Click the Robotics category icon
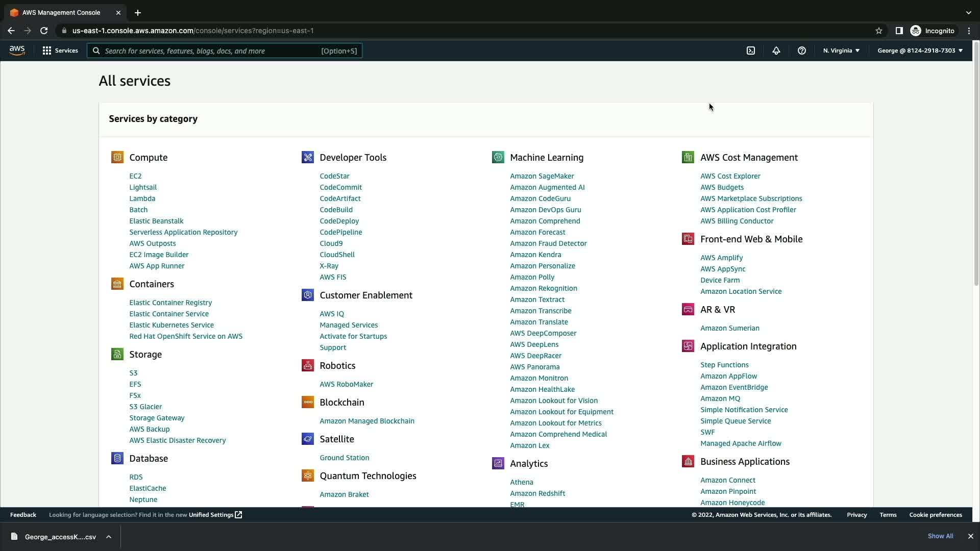The width and height of the screenshot is (980, 551). click(308, 365)
